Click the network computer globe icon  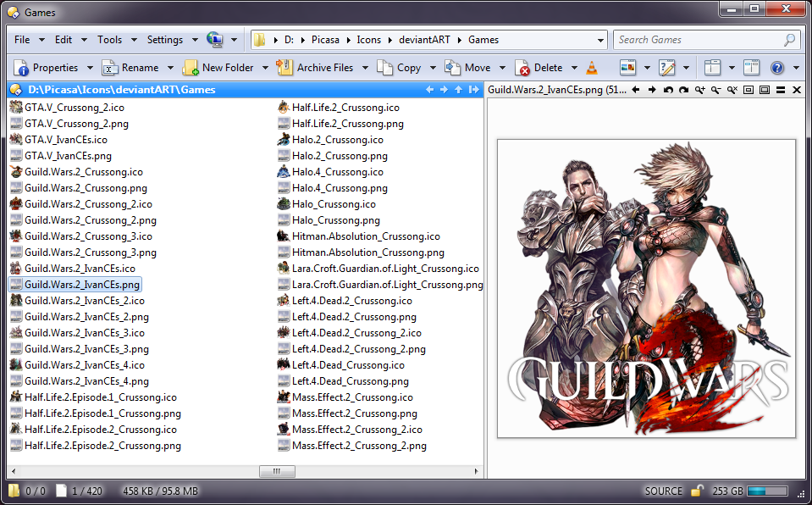[x=214, y=40]
